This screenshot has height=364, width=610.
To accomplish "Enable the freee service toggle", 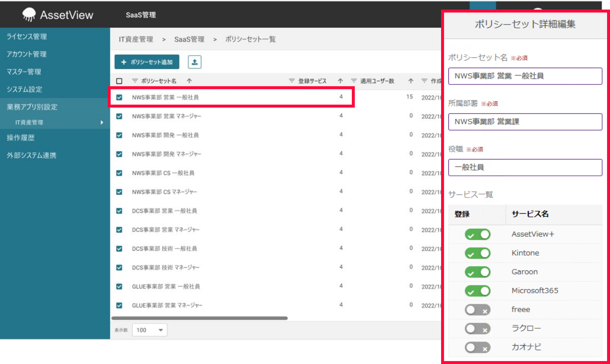I will (x=477, y=309).
